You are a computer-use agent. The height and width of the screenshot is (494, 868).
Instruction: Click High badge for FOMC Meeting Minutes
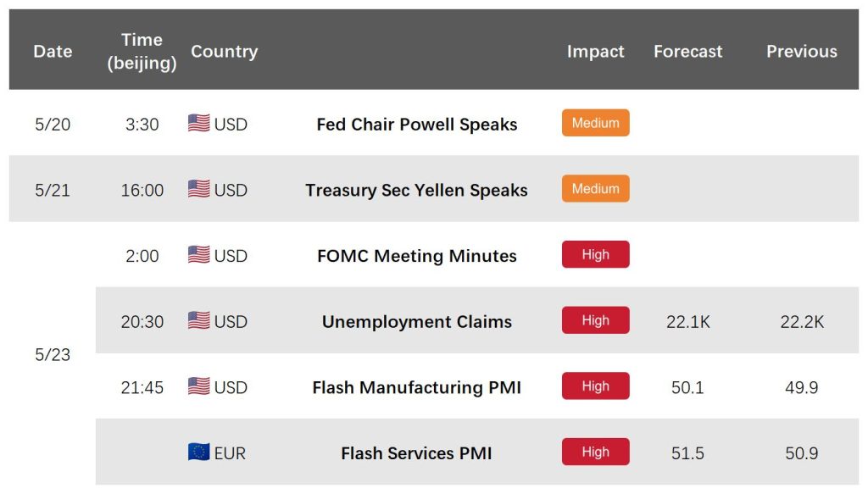596,254
